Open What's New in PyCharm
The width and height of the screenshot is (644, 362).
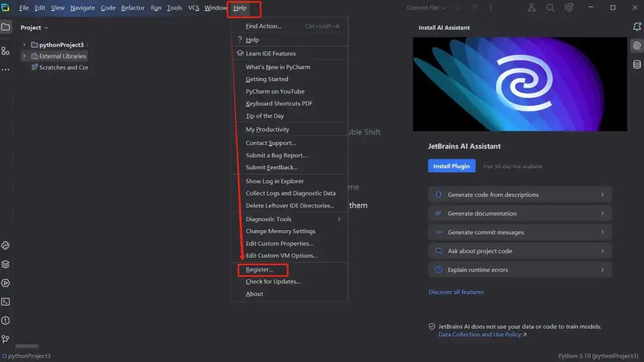coord(290,67)
